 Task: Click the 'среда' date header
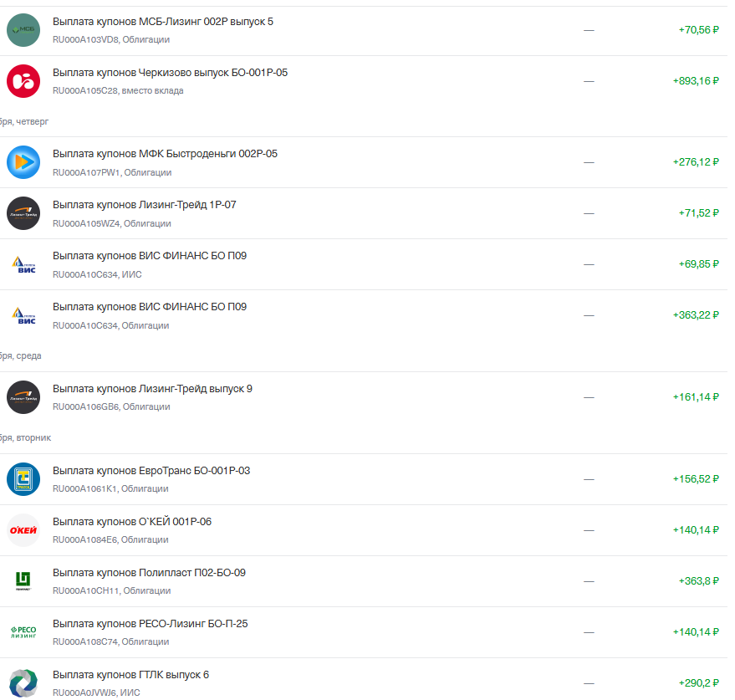[x=21, y=356]
